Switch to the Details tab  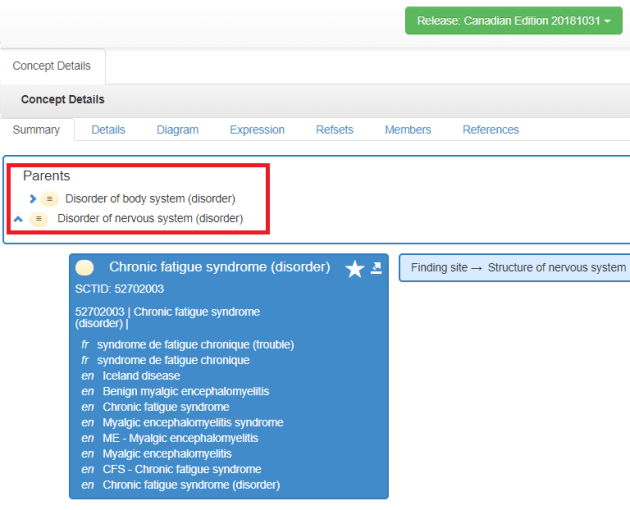pyautogui.click(x=108, y=130)
